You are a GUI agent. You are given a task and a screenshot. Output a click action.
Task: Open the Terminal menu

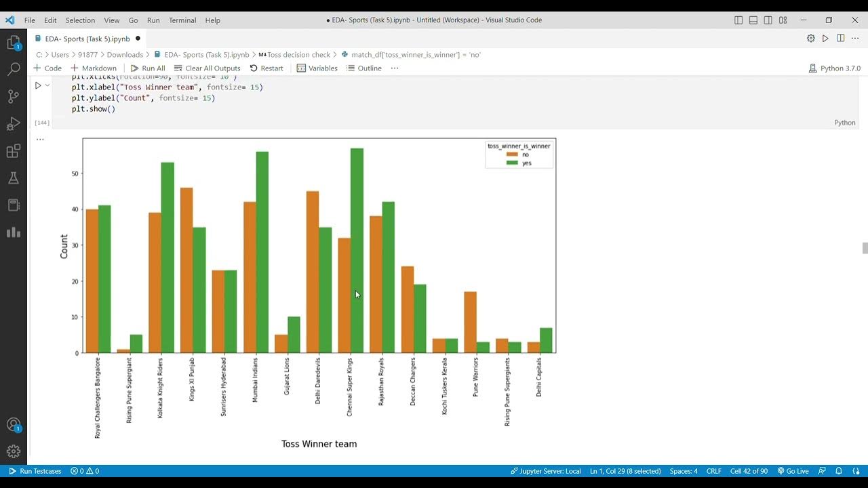(182, 20)
